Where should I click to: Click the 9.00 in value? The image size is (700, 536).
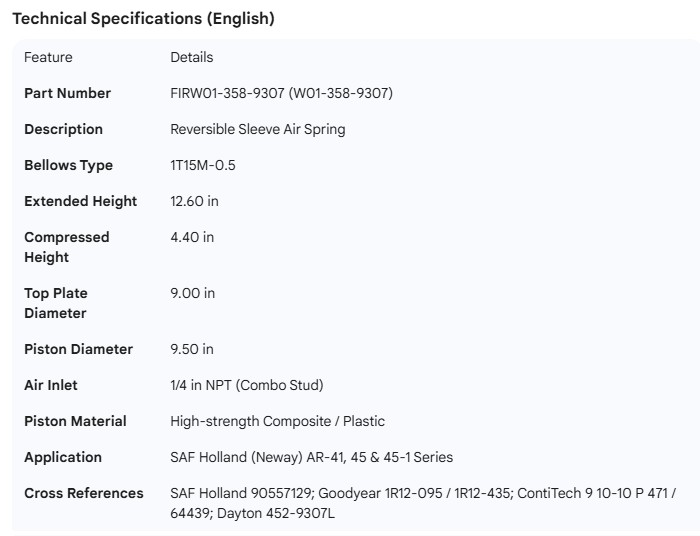tap(192, 293)
